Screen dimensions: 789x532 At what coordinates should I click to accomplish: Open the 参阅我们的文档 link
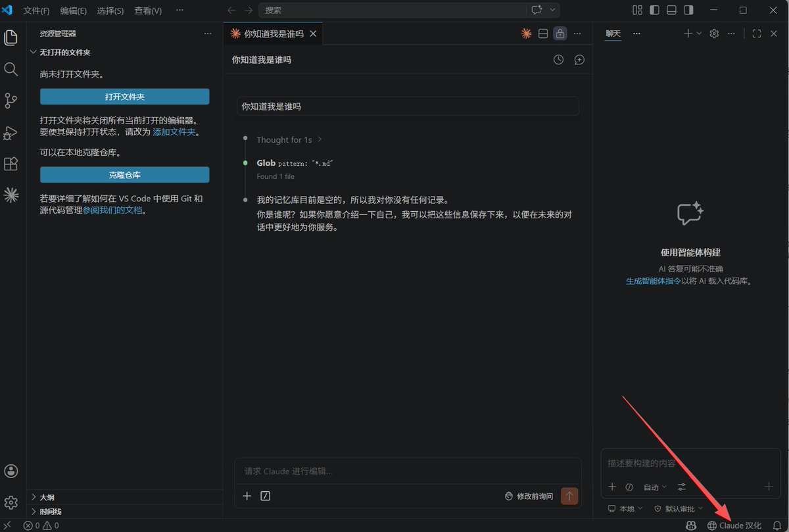coord(112,210)
